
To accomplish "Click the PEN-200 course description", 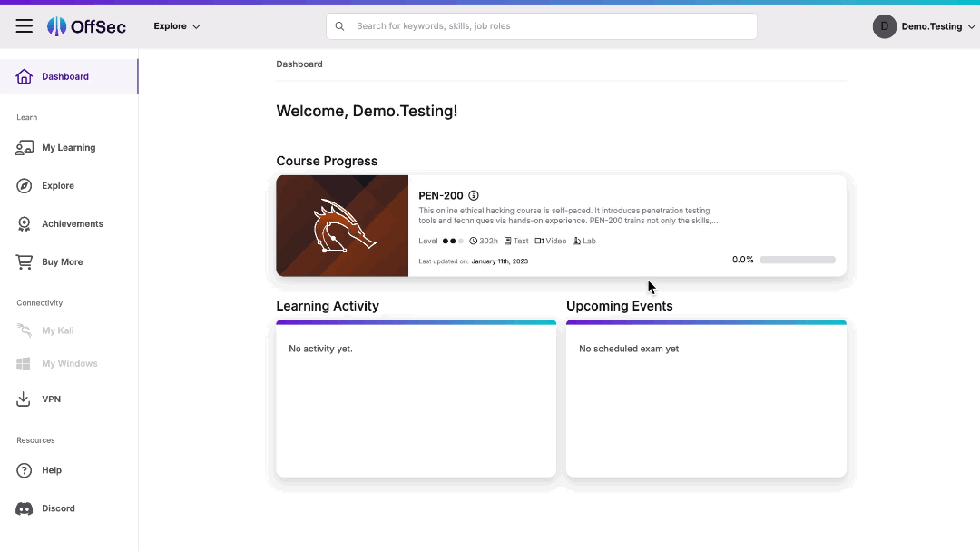I will tap(568, 216).
